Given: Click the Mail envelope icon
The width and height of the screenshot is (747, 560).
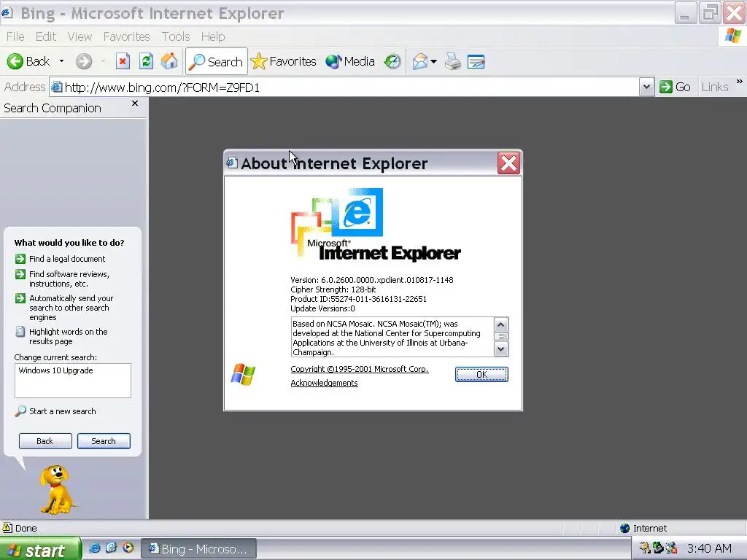Looking at the screenshot, I should [419, 61].
